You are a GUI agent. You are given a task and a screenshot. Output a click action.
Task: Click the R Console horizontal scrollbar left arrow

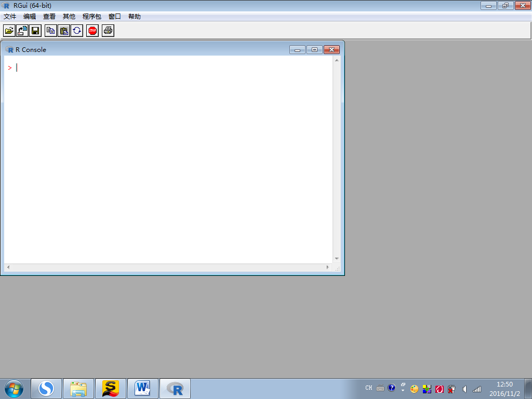click(8, 268)
